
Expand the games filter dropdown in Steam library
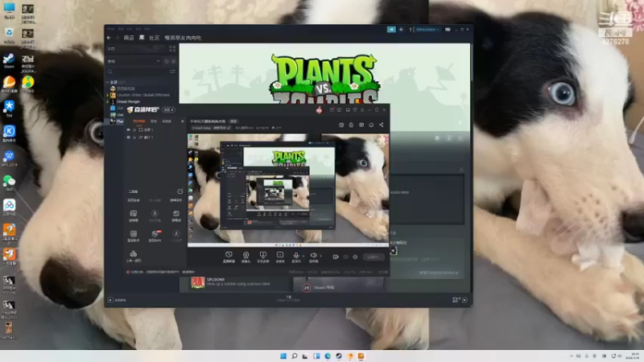(x=158, y=61)
